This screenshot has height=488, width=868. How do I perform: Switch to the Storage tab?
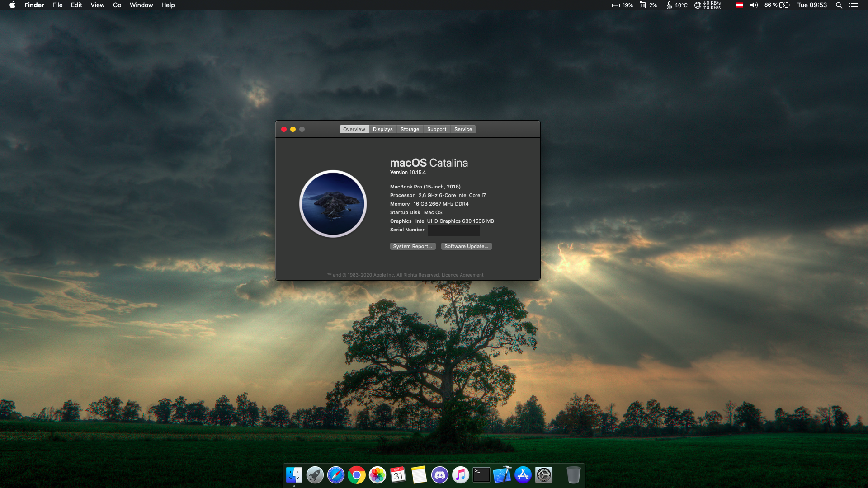pos(410,129)
